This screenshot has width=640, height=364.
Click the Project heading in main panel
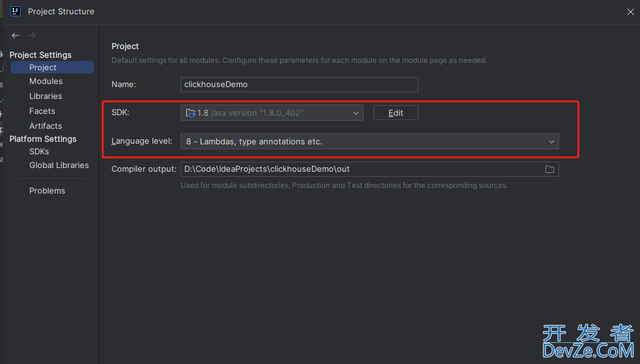[x=125, y=46]
